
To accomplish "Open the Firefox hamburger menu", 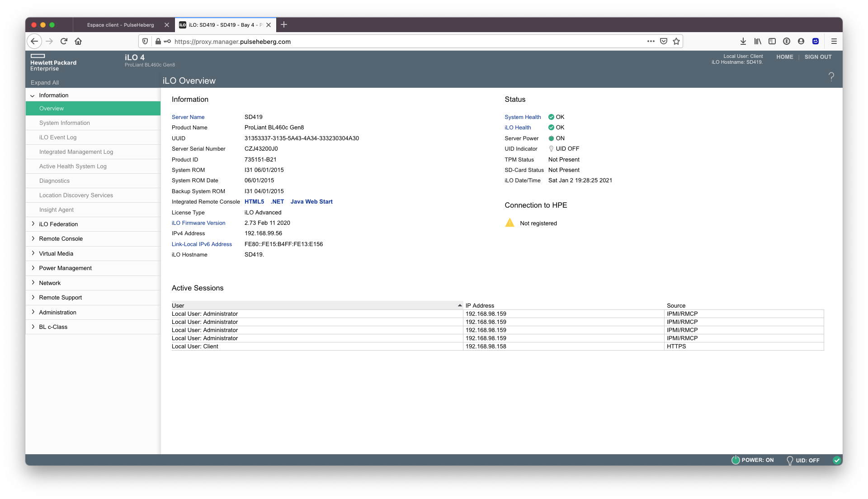I will click(x=834, y=41).
